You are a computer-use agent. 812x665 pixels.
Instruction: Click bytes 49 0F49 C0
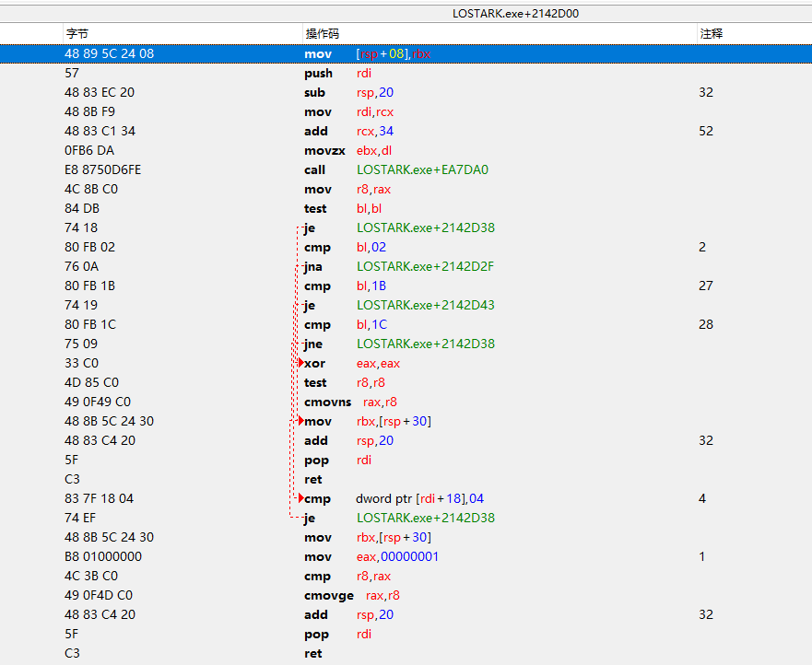coord(98,402)
